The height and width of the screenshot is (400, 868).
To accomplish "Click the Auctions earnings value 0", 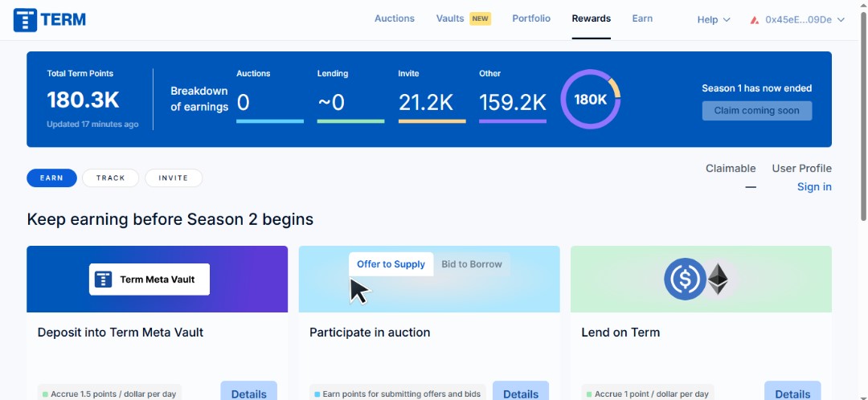I will (243, 102).
